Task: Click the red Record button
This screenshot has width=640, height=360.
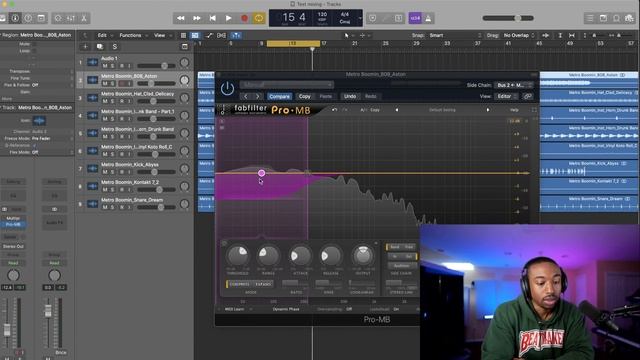Action: (x=244, y=18)
